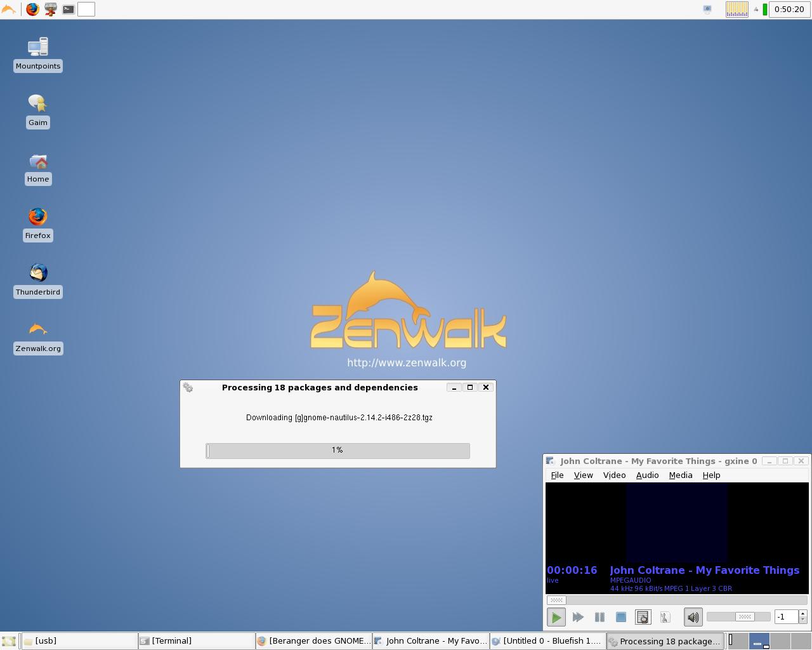Click the fast-forward button in gxine

pyautogui.click(x=578, y=617)
